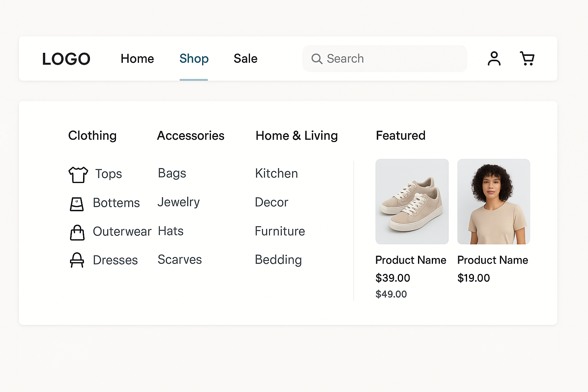
Task: Open Bedding under Home & Living
Action: click(x=278, y=260)
